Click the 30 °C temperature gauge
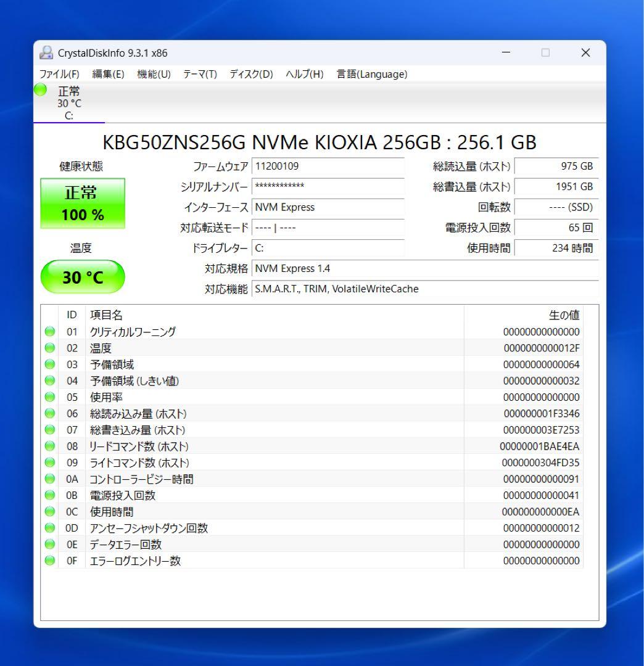Screen dimensions: 644x666 [x=83, y=276]
